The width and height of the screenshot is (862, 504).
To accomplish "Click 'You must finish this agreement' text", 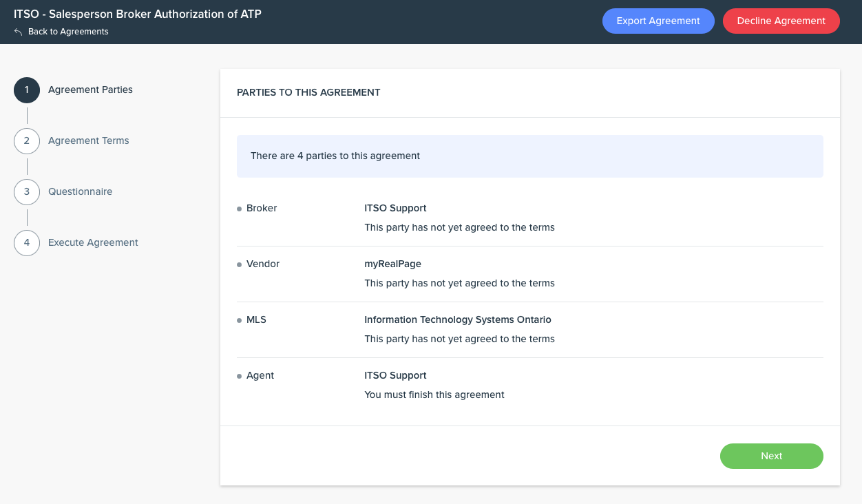I will click(434, 395).
